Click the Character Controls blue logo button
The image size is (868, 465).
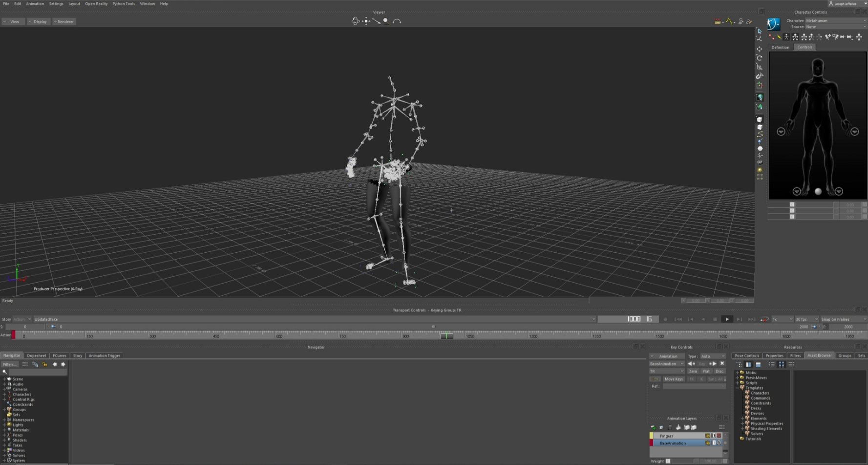pos(774,24)
